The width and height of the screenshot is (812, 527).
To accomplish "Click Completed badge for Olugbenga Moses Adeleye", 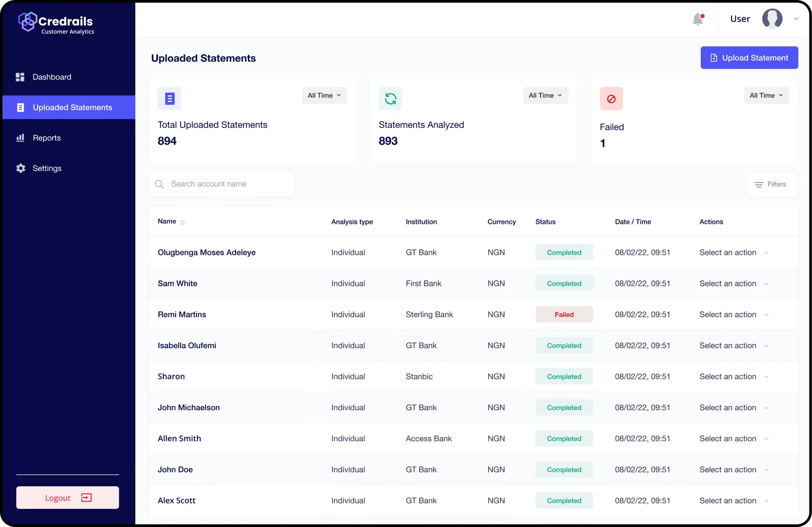I will point(564,253).
